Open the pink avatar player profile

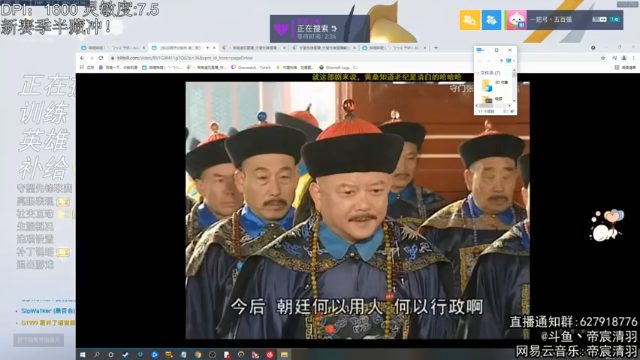[516, 20]
